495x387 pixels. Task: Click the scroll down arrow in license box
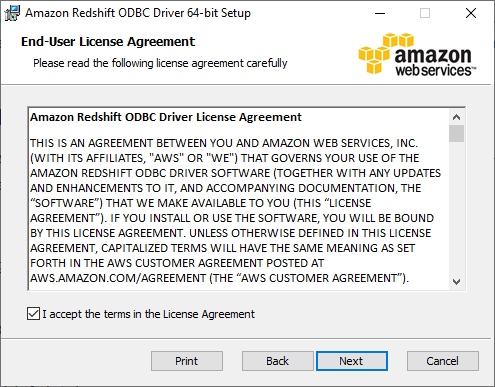tap(456, 282)
